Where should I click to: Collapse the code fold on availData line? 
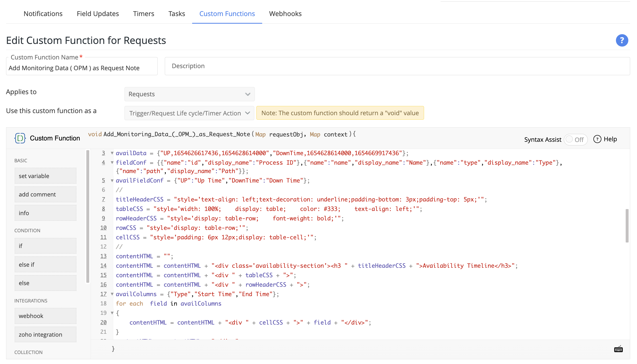pyautogui.click(x=112, y=153)
